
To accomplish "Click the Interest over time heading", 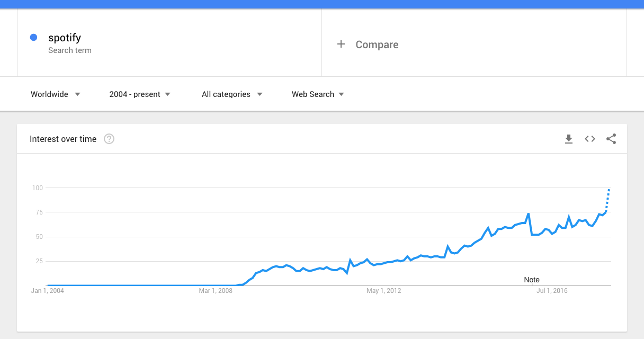I will coord(63,139).
